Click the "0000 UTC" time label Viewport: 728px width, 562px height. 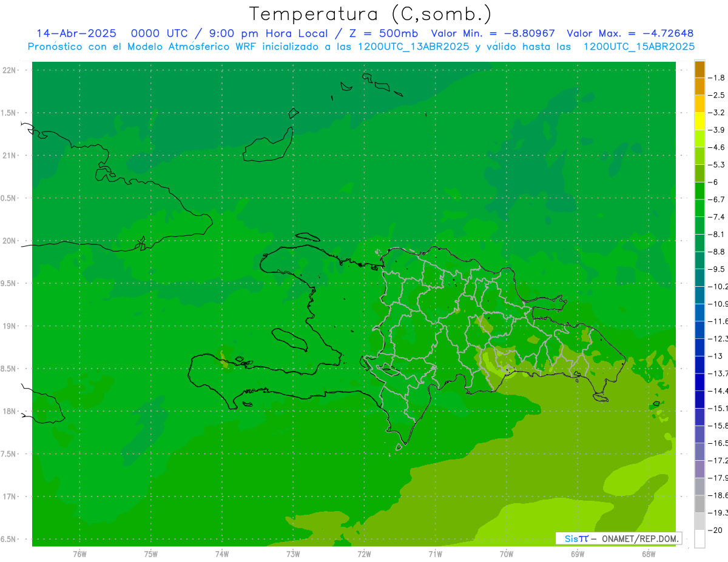[x=160, y=33]
